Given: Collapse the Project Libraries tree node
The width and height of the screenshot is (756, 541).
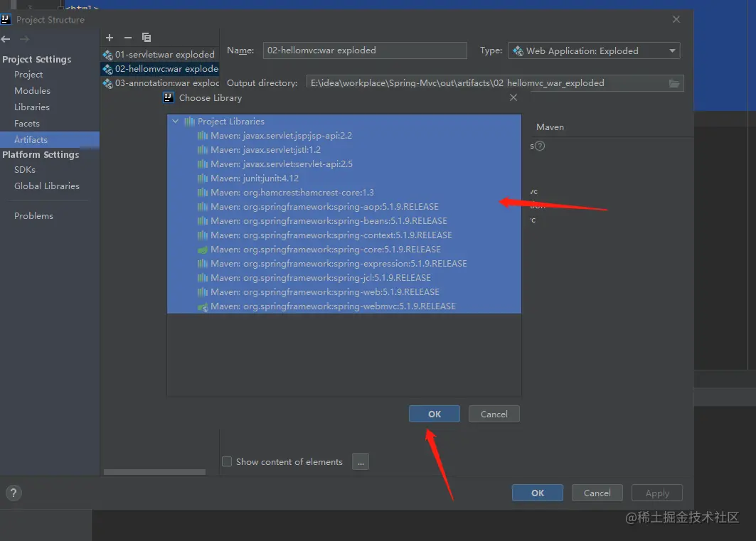Looking at the screenshot, I should tap(176, 122).
